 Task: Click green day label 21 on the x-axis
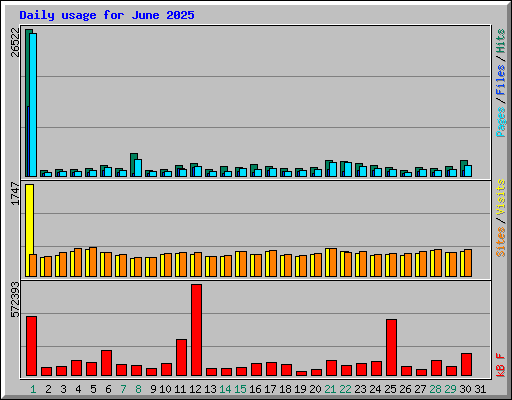point(330,389)
